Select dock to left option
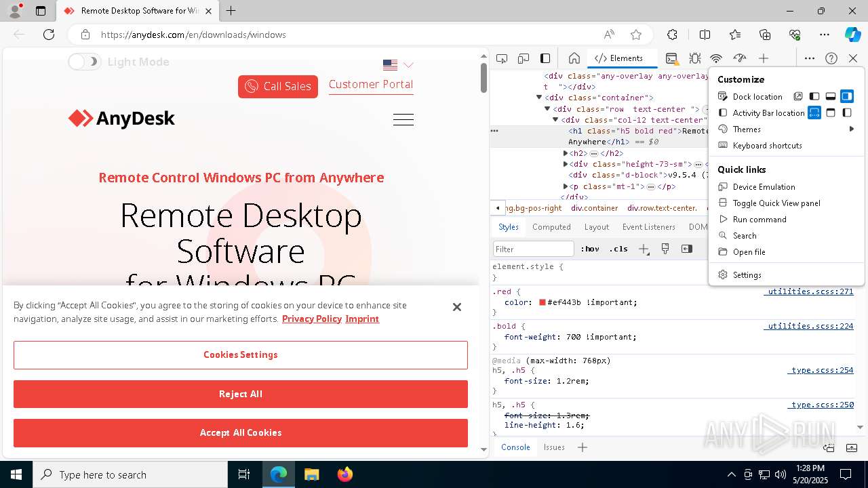868x488 pixels. pyautogui.click(x=814, y=96)
